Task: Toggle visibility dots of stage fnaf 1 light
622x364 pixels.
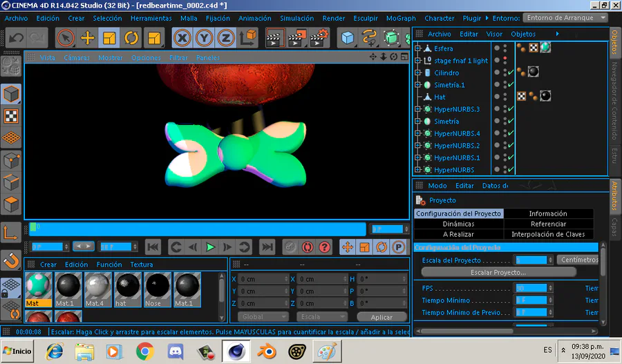Action: tap(505, 60)
